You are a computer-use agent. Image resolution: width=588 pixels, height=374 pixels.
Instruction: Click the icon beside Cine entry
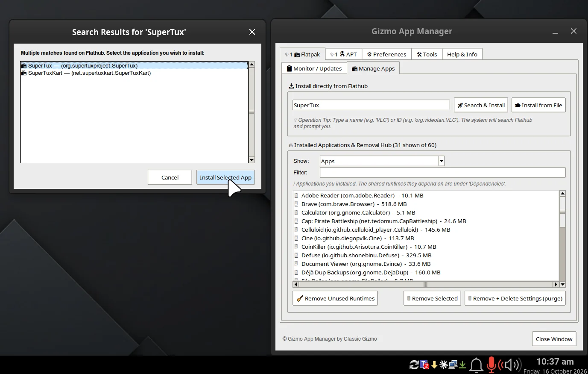(296, 238)
